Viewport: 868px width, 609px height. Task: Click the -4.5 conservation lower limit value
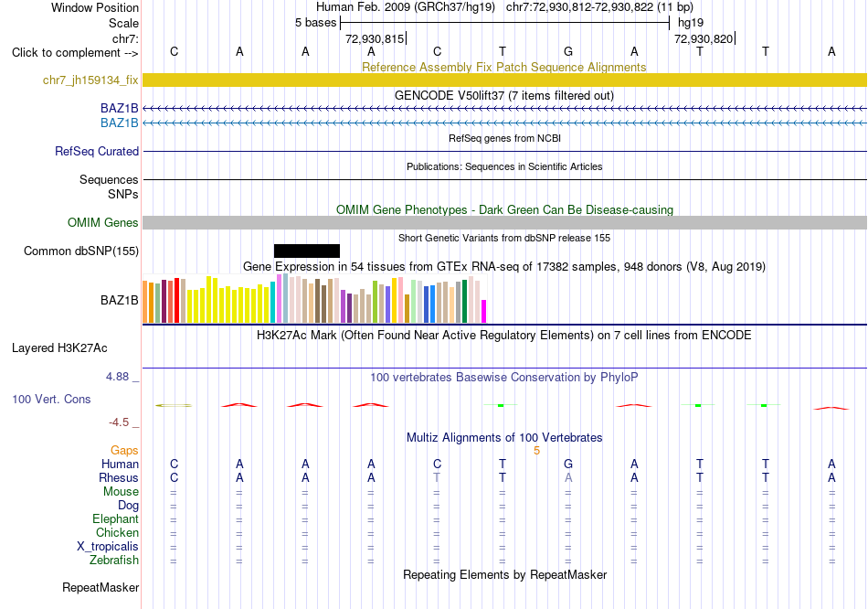(x=119, y=422)
